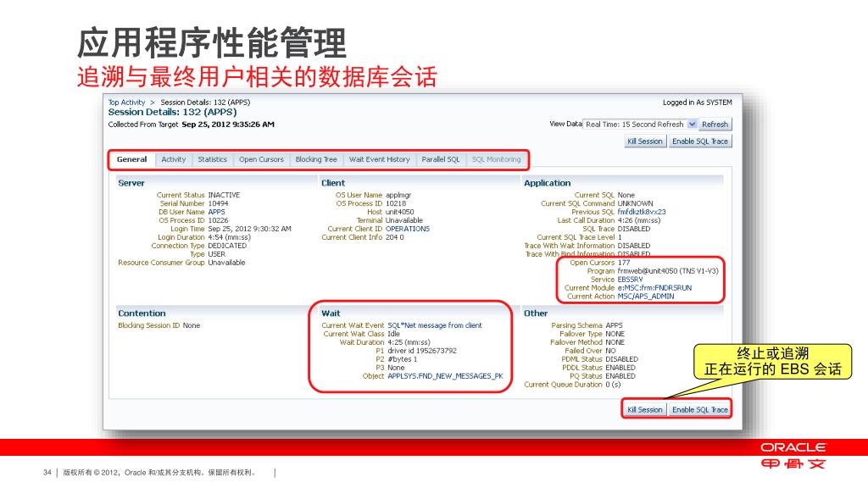Switch to the Open Cursors tab
The height and width of the screenshot is (488, 868).
click(261, 159)
